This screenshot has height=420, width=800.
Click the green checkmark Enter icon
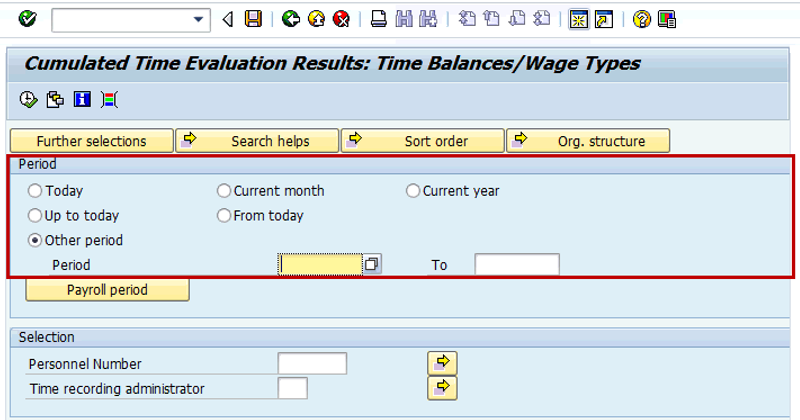click(x=27, y=18)
